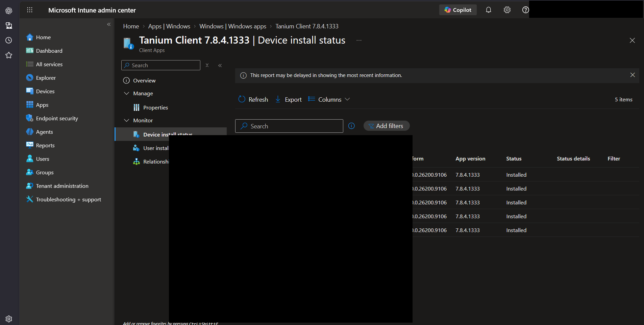Image resolution: width=644 pixels, height=325 pixels.
Task: Close the Device install status blade
Action: [x=632, y=41]
